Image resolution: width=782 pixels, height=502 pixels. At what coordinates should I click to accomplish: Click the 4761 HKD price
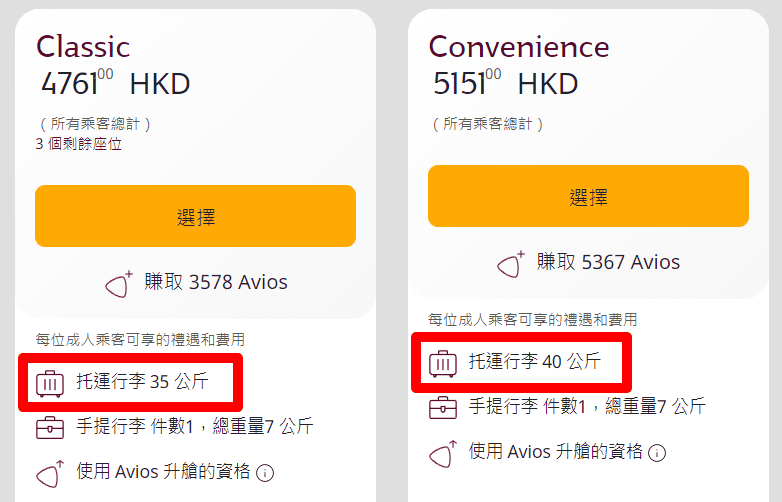click(115, 83)
